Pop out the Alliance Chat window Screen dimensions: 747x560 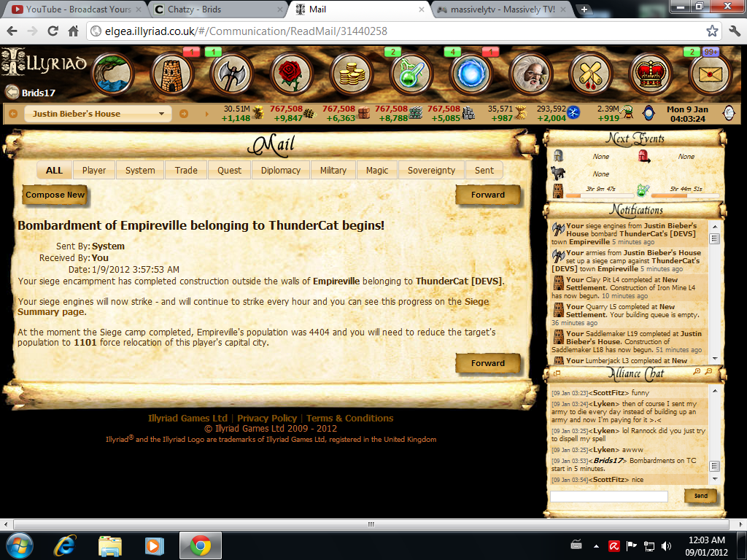click(557, 373)
